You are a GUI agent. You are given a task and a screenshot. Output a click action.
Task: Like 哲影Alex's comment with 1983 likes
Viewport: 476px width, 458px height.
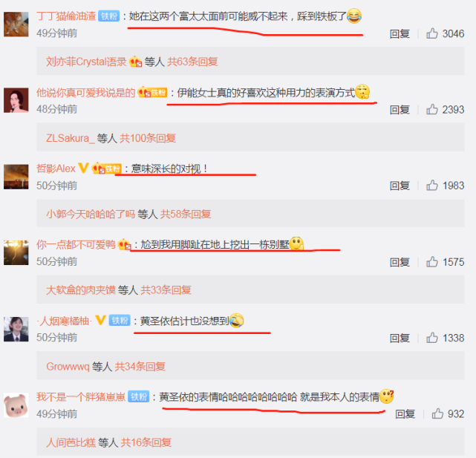click(432, 186)
